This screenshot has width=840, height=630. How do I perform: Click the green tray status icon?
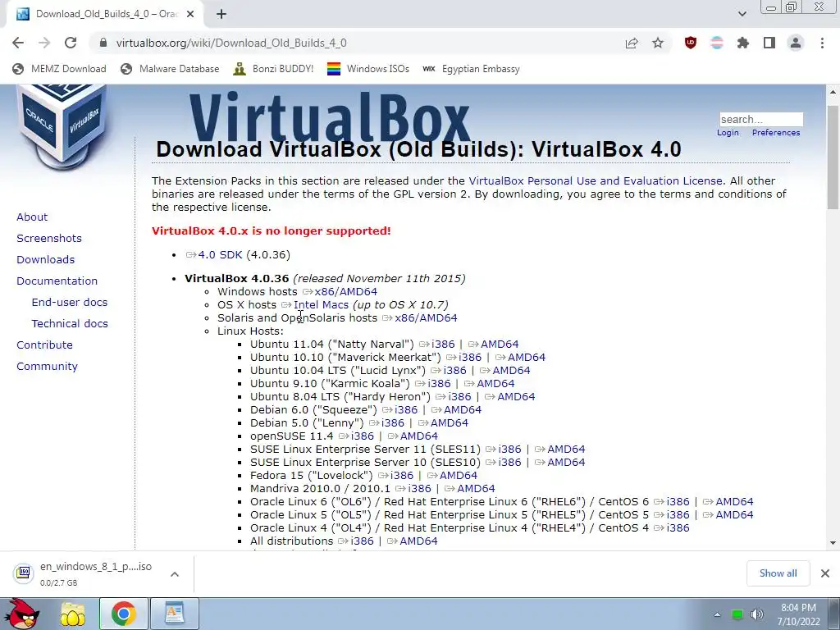click(737, 614)
